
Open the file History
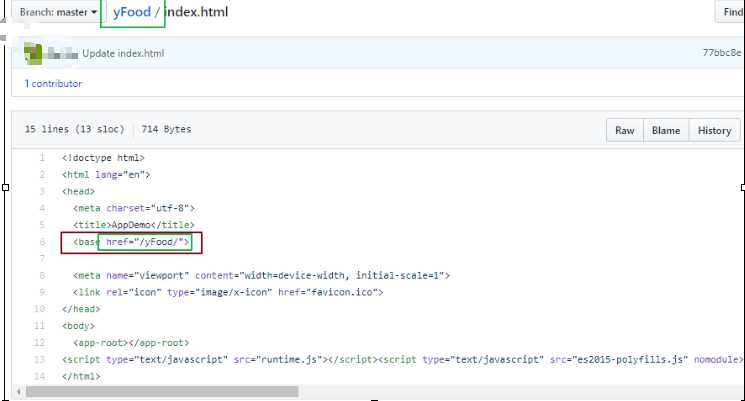(x=714, y=131)
